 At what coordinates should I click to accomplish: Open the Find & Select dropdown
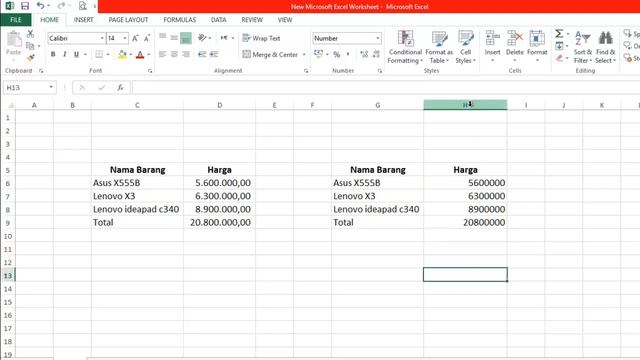click(605, 47)
